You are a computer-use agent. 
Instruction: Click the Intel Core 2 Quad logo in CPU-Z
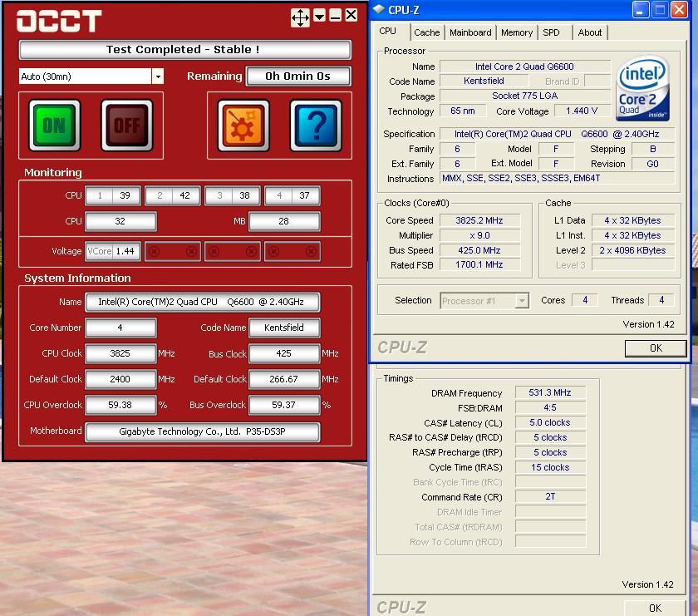643,89
